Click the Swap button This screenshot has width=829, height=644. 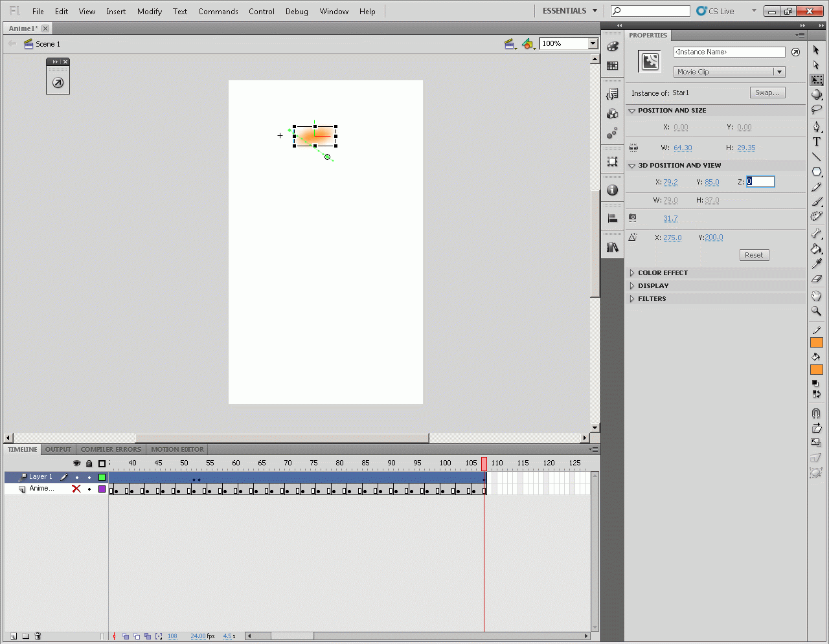pos(767,93)
